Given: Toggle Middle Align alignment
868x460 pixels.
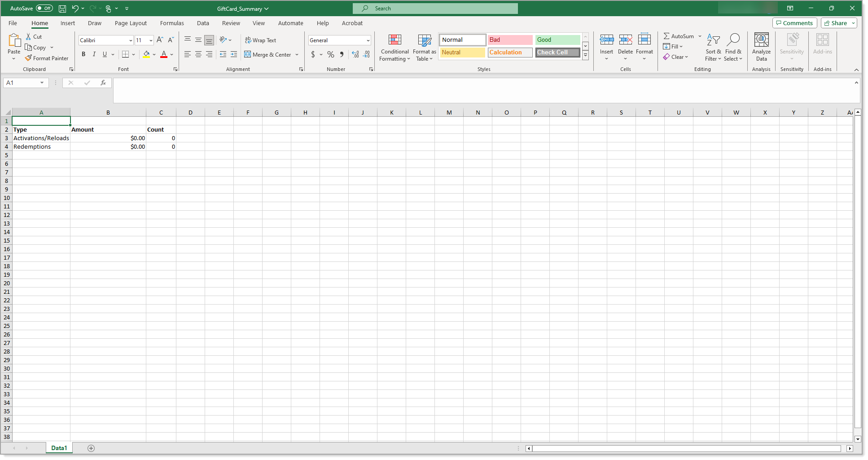Looking at the screenshot, I should click(x=198, y=40).
